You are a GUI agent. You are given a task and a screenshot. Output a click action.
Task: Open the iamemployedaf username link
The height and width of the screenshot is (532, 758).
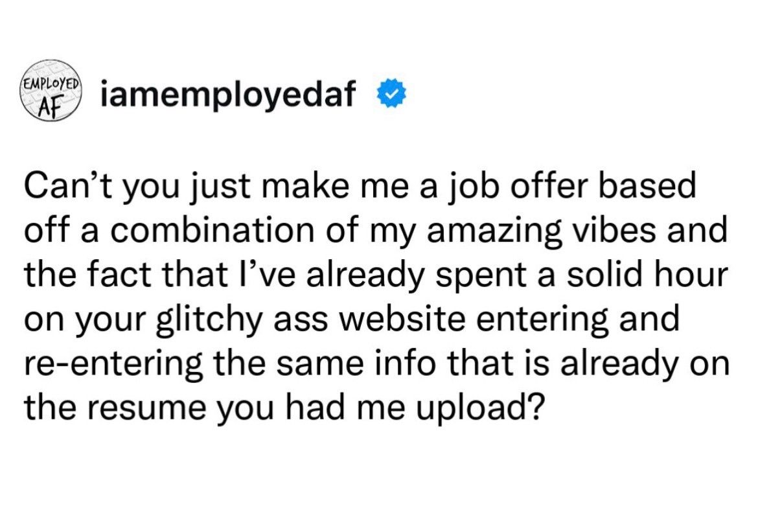point(229,95)
